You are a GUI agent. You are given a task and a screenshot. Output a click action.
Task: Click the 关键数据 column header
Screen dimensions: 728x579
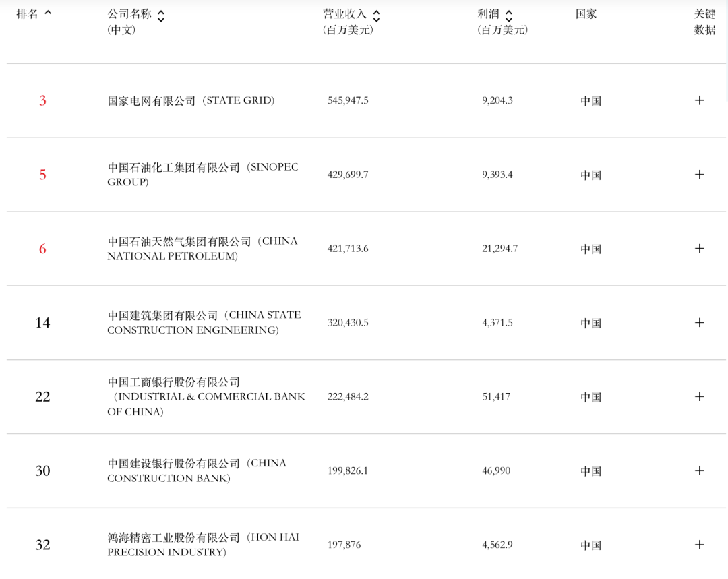tap(704, 22)
